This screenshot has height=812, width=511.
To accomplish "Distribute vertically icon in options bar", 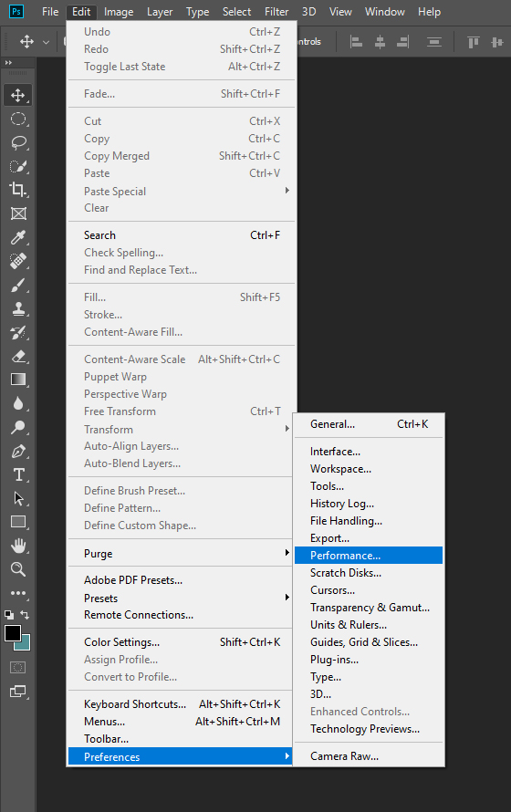I will [x=434, y=42].
